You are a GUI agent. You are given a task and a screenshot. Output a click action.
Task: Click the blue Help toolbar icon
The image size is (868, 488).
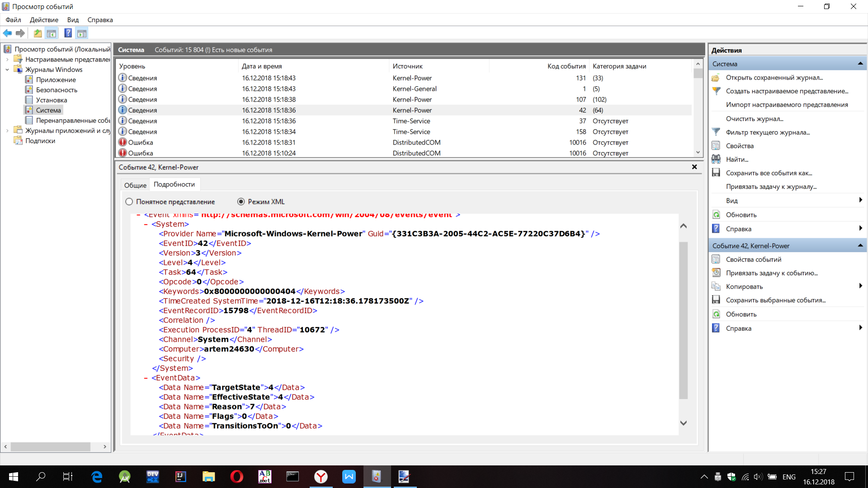coord(68,33)
